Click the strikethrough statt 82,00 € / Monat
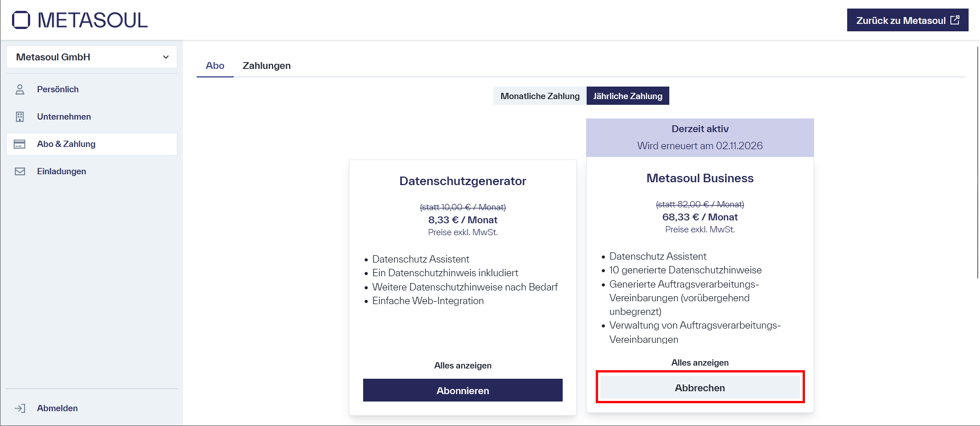The image size is (980, 426). pos(700,204)
